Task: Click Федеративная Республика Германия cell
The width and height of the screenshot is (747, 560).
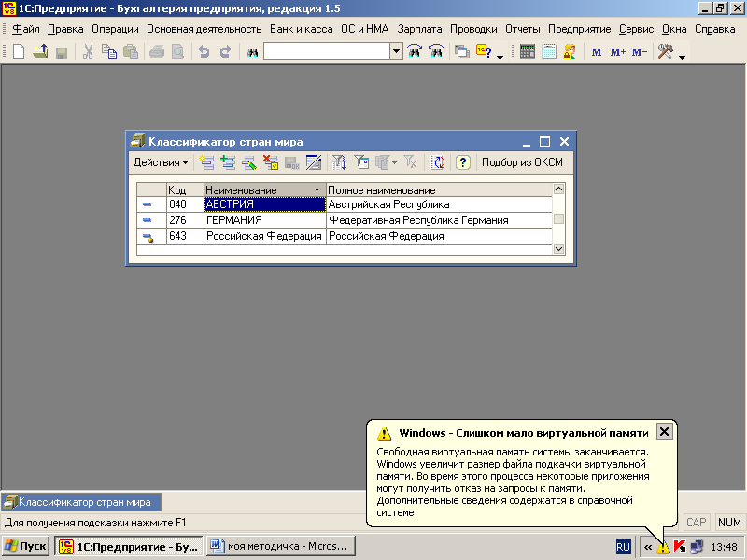Action: click(x=439, y=220)
